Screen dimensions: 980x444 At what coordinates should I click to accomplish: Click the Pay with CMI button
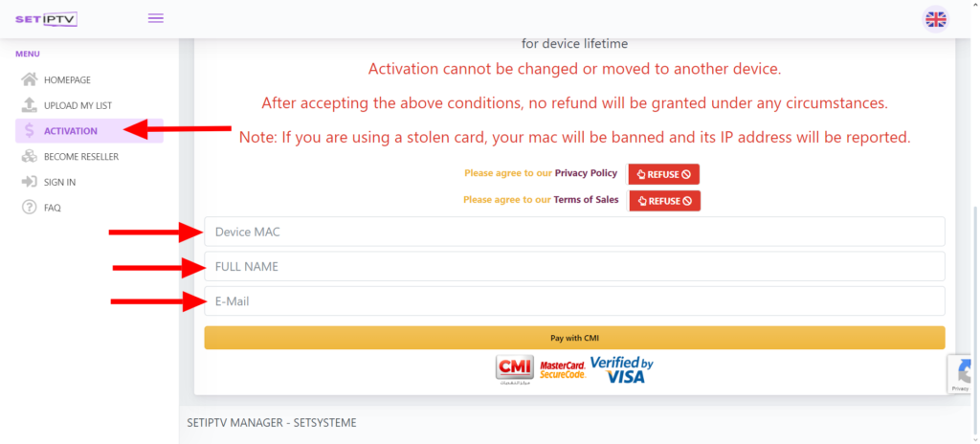point(574,338)
